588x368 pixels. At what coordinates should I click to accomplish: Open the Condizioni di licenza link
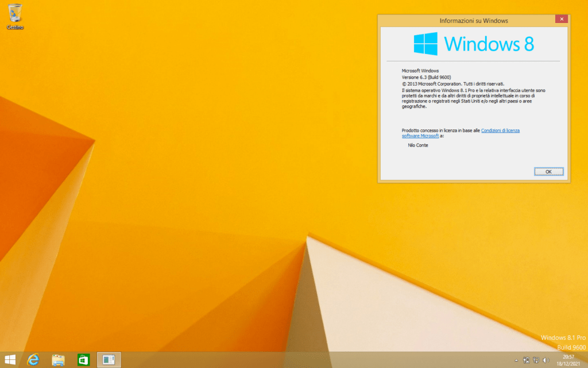[x=500, y=131]
